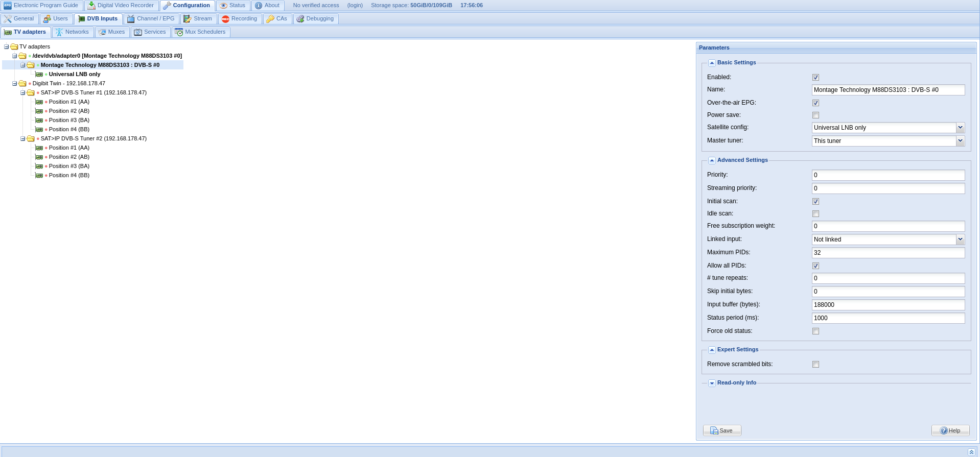
Task: Click the Save button
Action: tap(721, 430)
